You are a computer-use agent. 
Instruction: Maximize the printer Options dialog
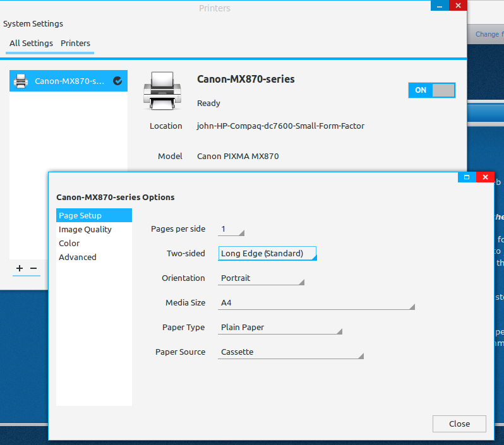click(x=467, y=177)
